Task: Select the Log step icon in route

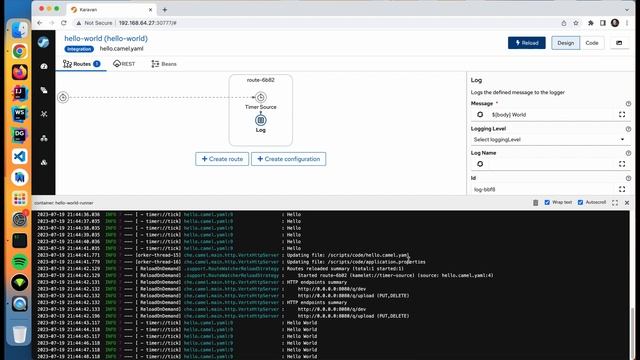Action: coord(261,120)
